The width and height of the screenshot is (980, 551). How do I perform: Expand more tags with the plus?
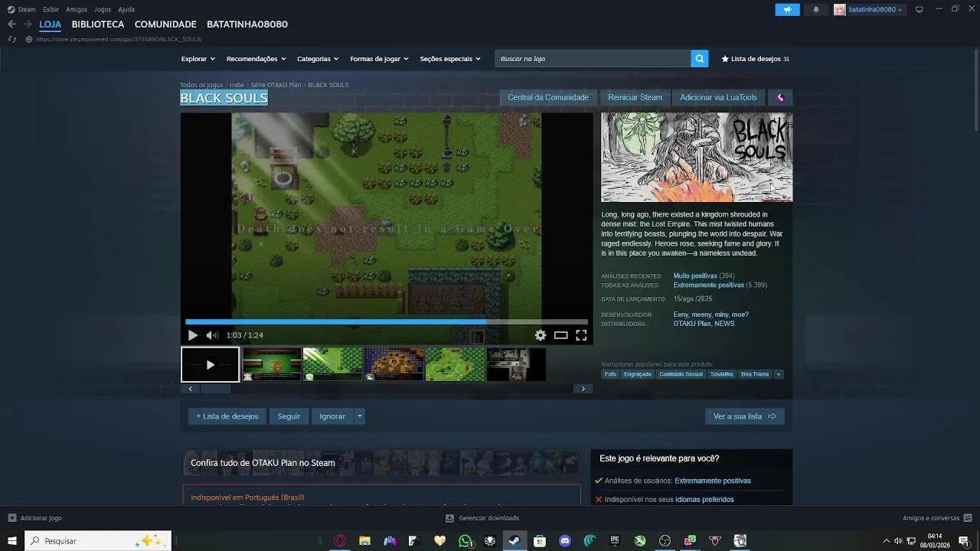click(x=779, y=374)
